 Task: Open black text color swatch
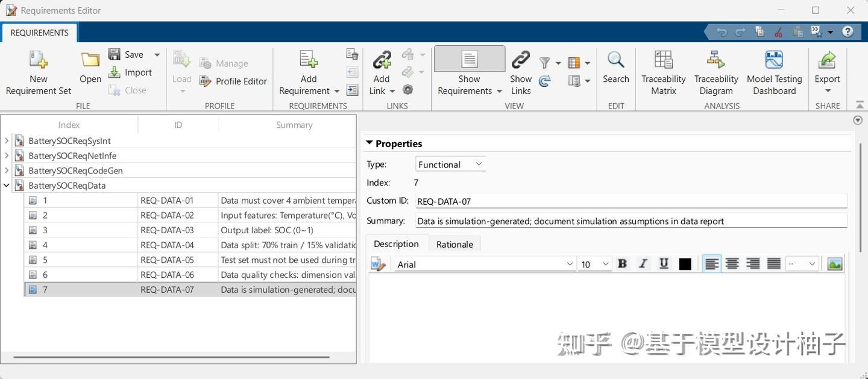tap(685, 264)
